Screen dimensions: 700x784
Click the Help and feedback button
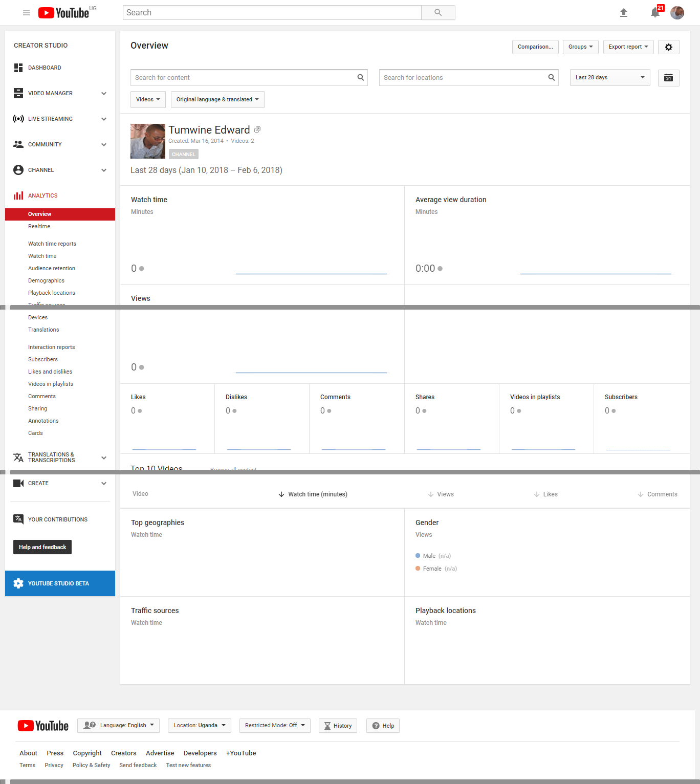pyautogui.click(x=42, y=547)
